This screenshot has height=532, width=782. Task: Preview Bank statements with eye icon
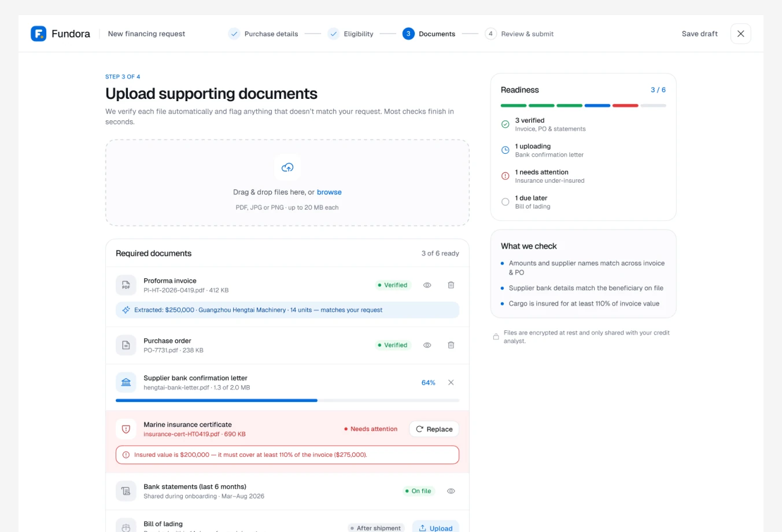coord(451,491)
